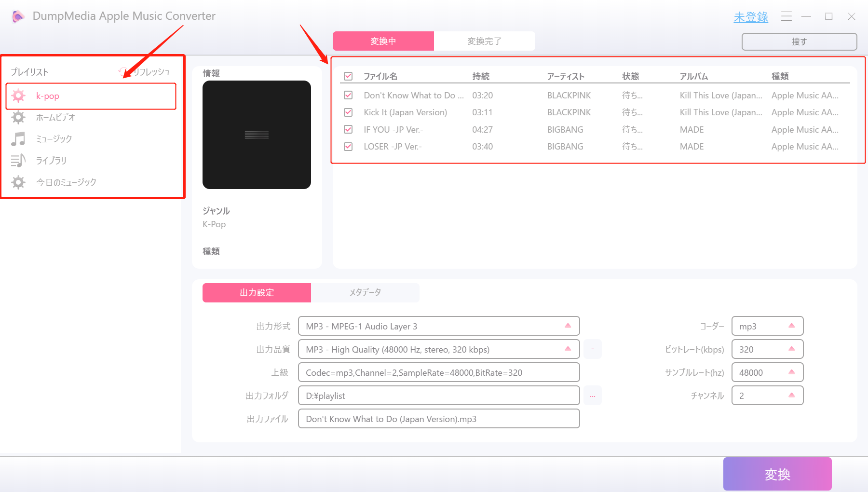Image resolution: width=868 pixels, height=492 pixels.
Task: Click the browse button beside 出力フォルダ
Action: click(593, 396)
